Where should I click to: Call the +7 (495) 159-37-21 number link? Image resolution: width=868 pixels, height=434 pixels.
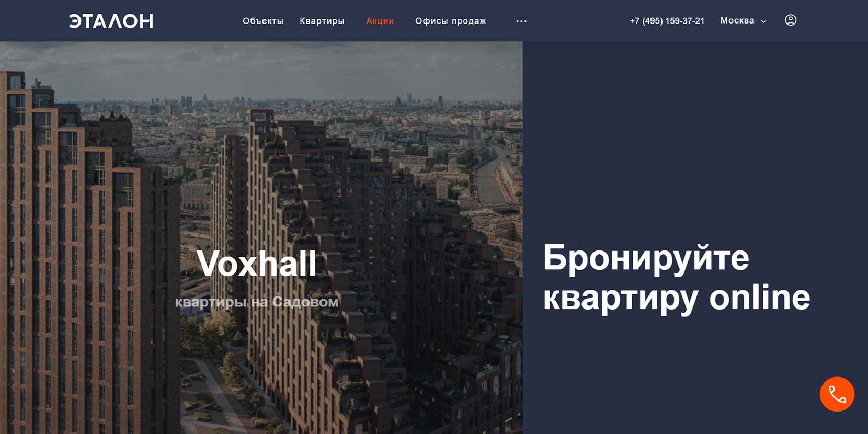coord(667,21)
